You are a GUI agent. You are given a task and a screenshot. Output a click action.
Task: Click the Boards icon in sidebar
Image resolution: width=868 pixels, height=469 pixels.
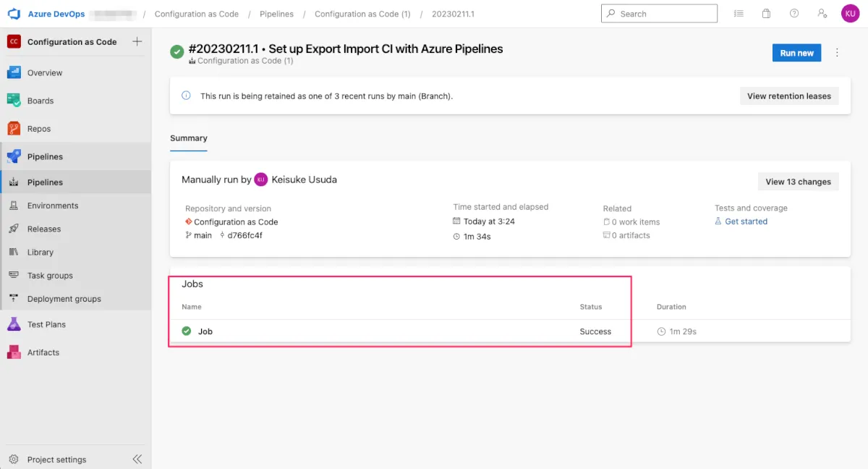pos(14,101)
